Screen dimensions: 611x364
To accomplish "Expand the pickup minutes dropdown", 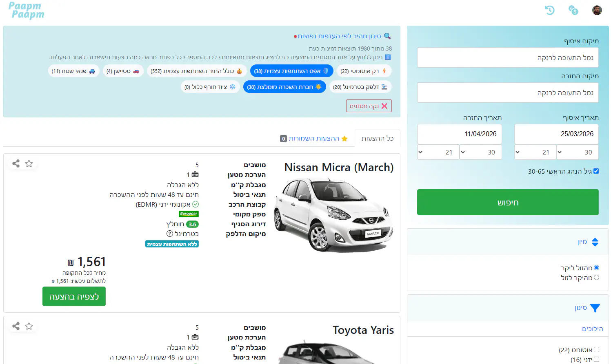I will 578,152.
